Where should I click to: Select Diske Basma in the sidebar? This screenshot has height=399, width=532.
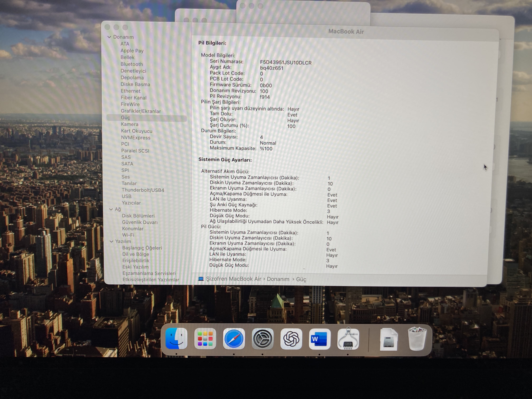pyautogui.click(x=135, y=84)
